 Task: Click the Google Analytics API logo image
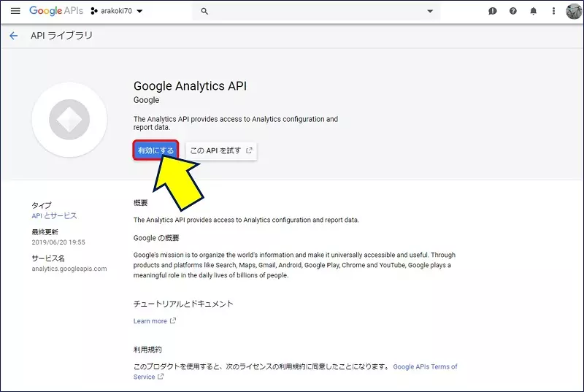pyautogui.click(x=69, y=120)
